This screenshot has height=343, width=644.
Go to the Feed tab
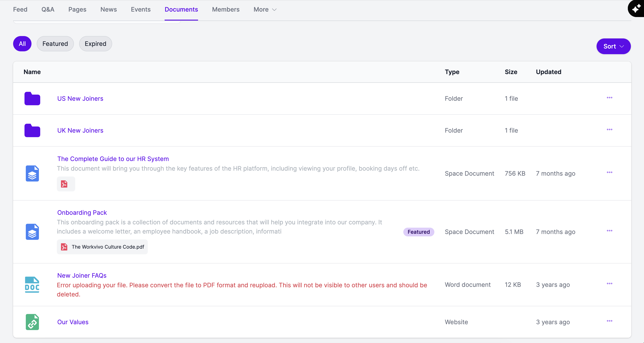click(20, 9)
